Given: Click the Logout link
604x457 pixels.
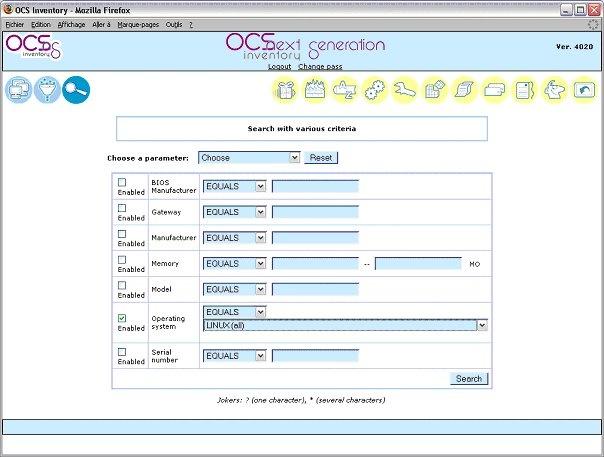Looking at the screenshot, I should tap(279, 66).
